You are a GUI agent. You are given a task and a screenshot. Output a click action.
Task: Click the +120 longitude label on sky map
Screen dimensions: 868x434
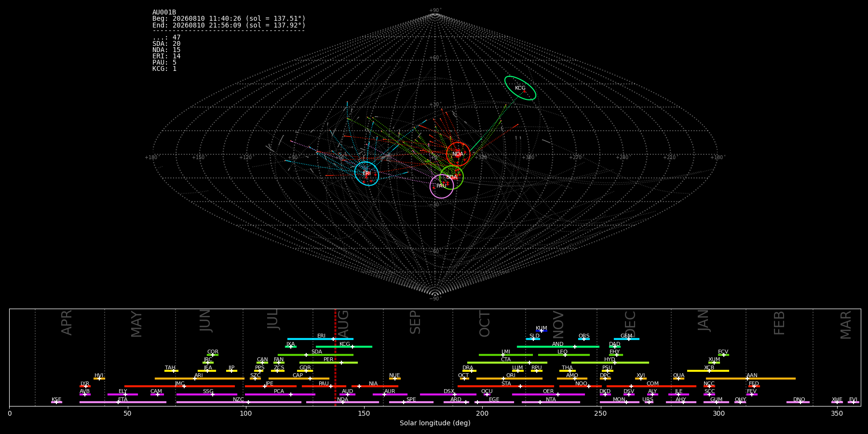click(x=245, y=157)
